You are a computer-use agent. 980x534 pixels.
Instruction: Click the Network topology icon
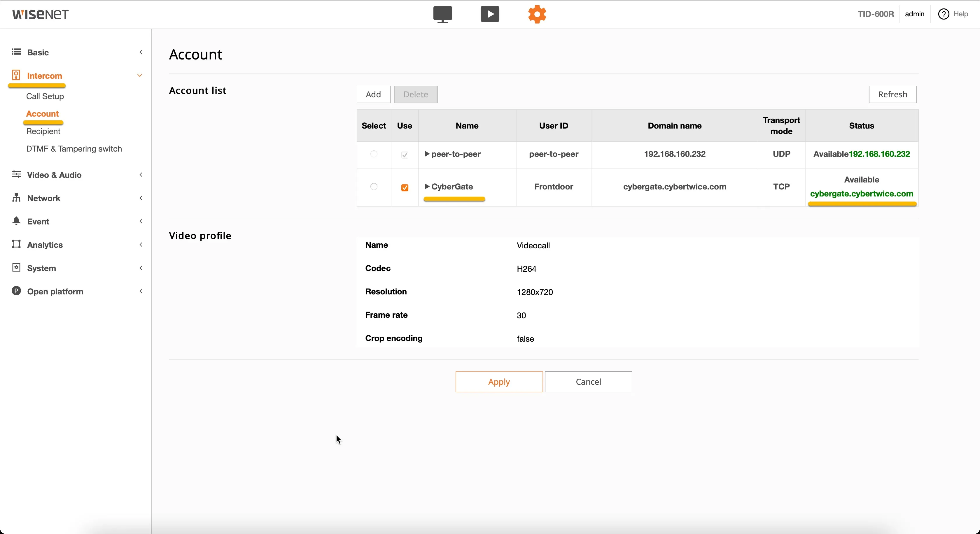pos(16,198)
